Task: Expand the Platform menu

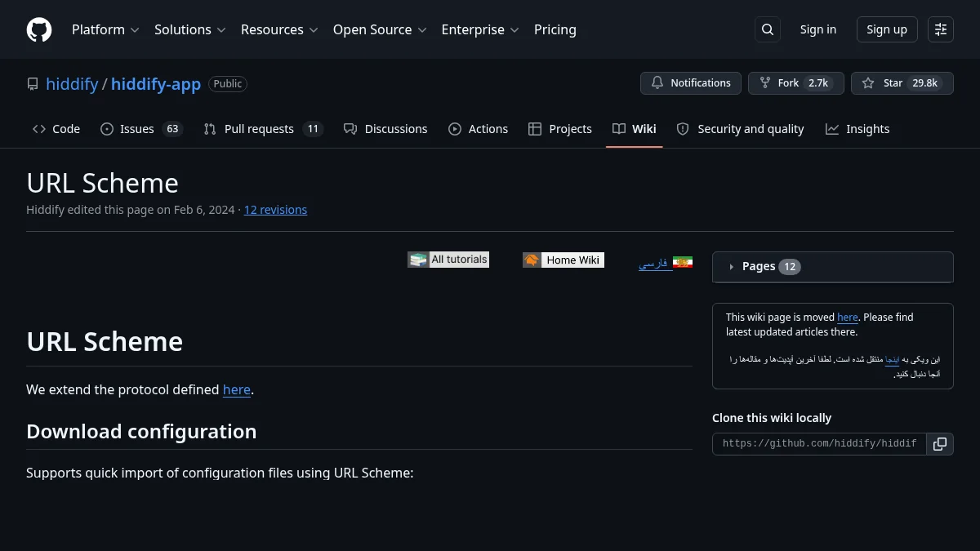Action: [x=105, y=29]
